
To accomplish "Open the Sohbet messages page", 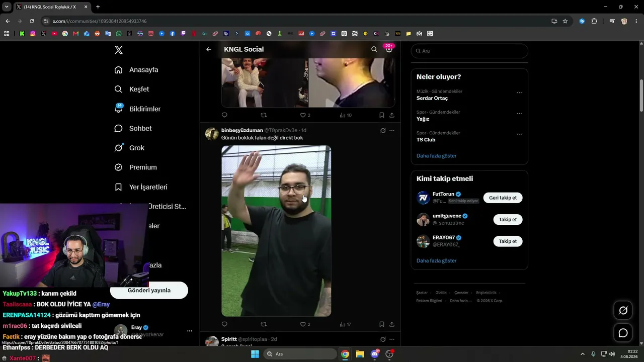I will [x=133, y=129].
